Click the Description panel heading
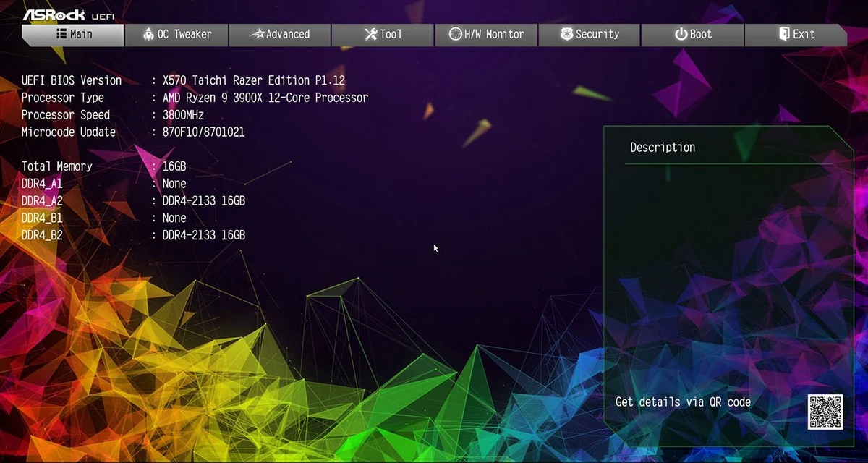 click(x=663, y=148)
